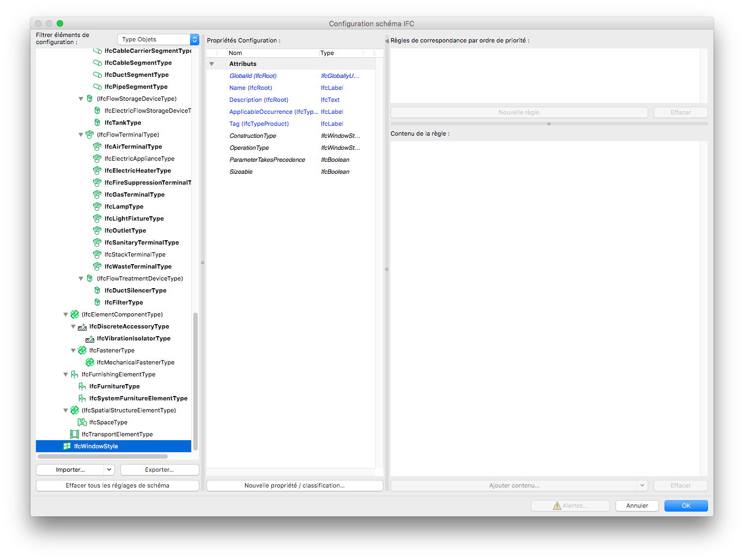Collapse the (IfcSpatialStructureElementType) group
The image size is (744, 560).
click(66, 411)
